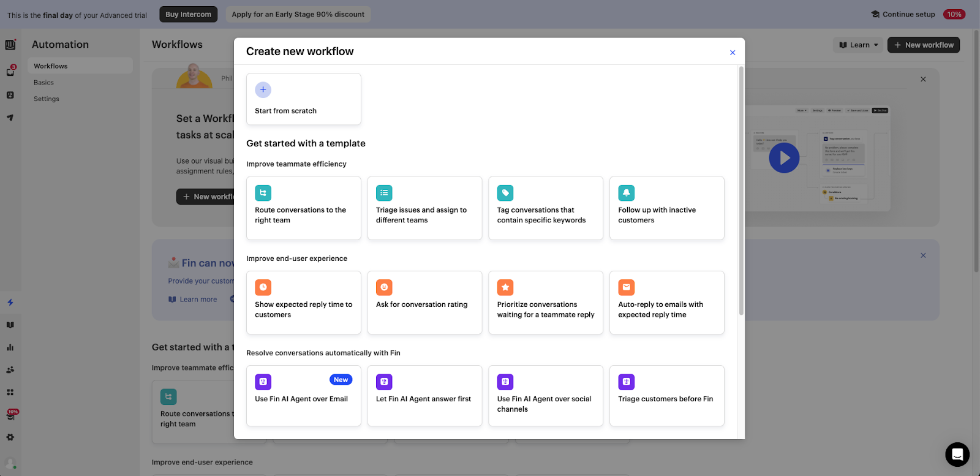This screenshot has width=980, height=476.
Task: Click the Show expected reply time clock icon
Action: (263, 287)
